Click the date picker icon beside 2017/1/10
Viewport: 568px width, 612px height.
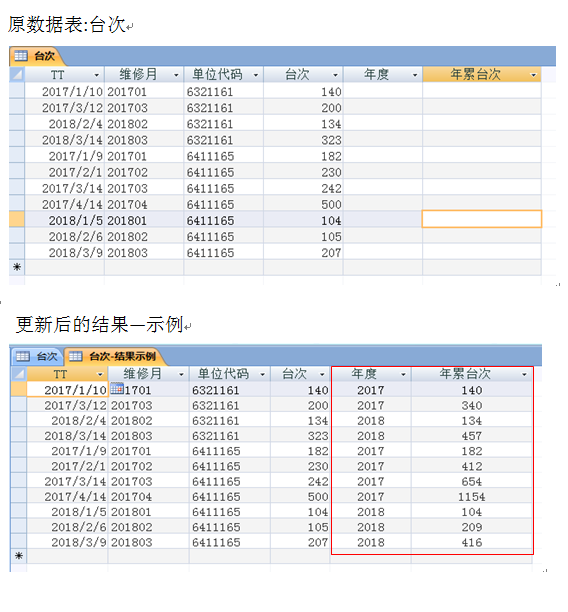point(117,388)
